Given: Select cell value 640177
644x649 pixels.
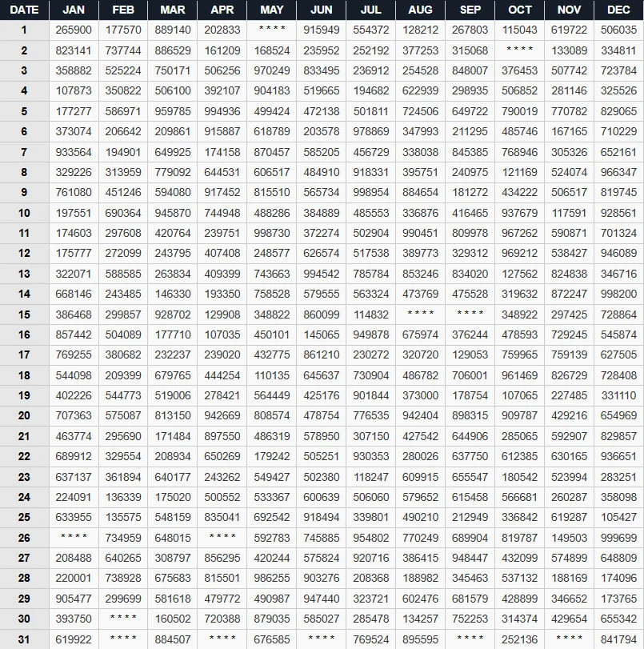Looking at the screenshot, I should tap(173, 477).
